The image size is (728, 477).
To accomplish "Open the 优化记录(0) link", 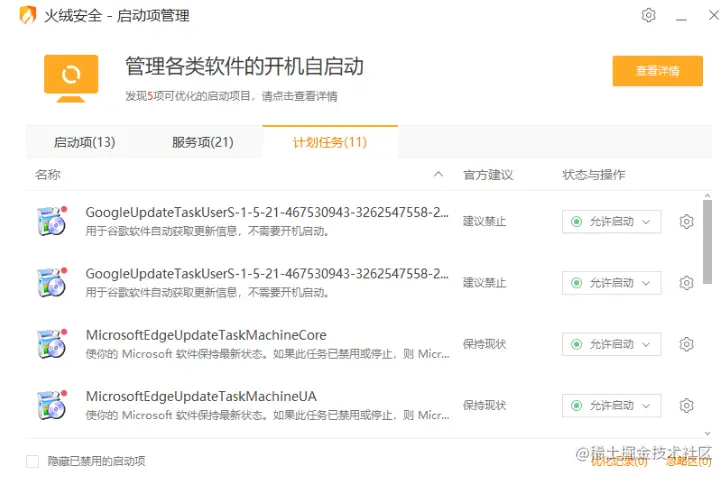I will [619, 461].
